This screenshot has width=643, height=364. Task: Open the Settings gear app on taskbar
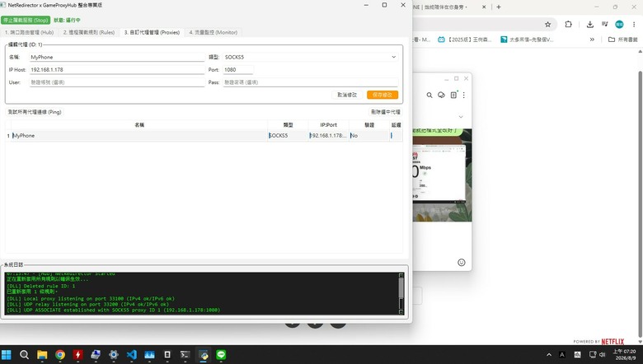pos(114,355)
